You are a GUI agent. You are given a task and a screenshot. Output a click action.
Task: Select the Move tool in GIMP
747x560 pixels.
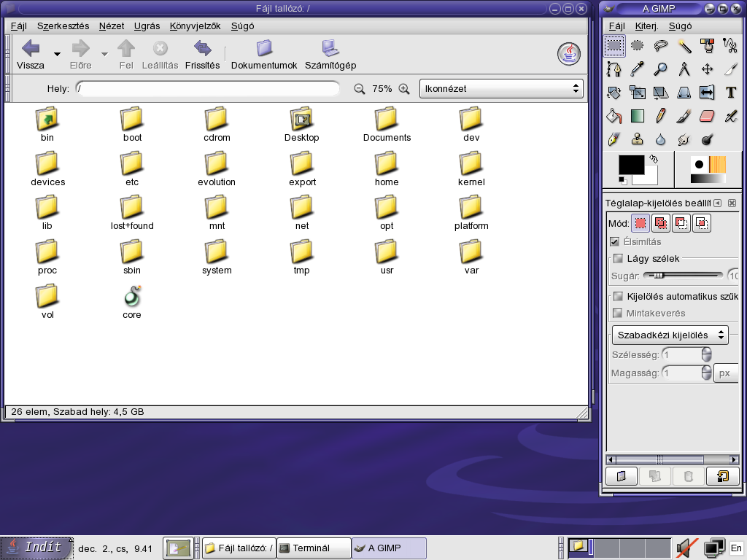pyautogui.click(x=707, y=69)
